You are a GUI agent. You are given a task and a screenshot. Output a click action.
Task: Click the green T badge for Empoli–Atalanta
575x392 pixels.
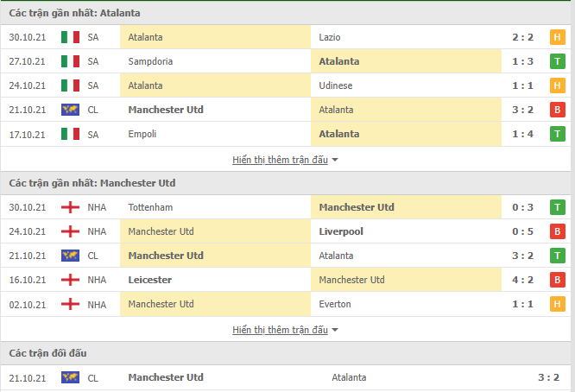point(558,134)
